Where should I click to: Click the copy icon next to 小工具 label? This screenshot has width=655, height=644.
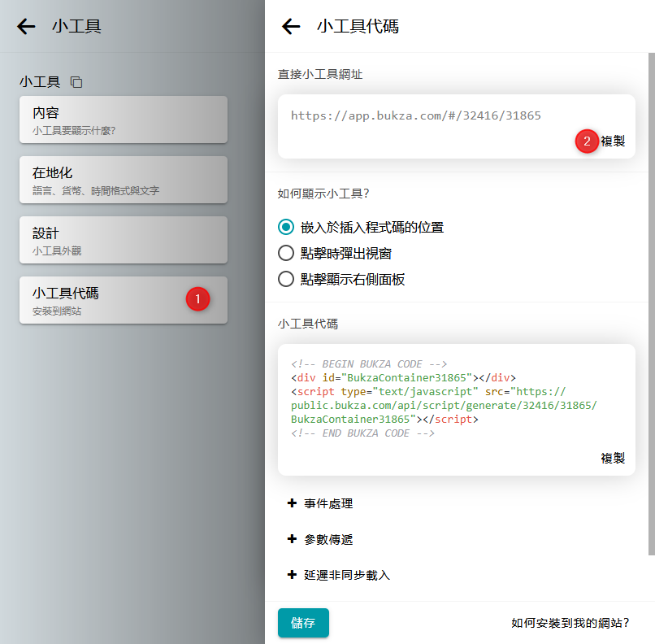(76, 82)
